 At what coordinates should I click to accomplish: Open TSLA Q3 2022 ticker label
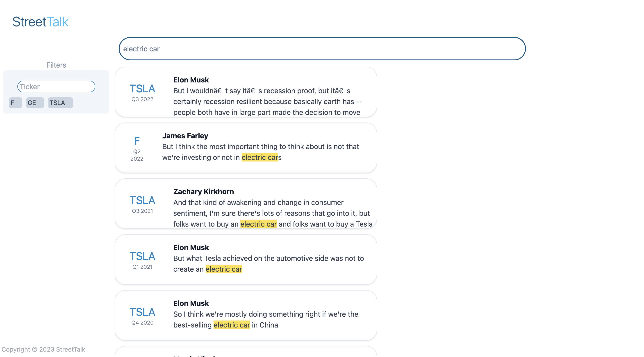(142, 89)
